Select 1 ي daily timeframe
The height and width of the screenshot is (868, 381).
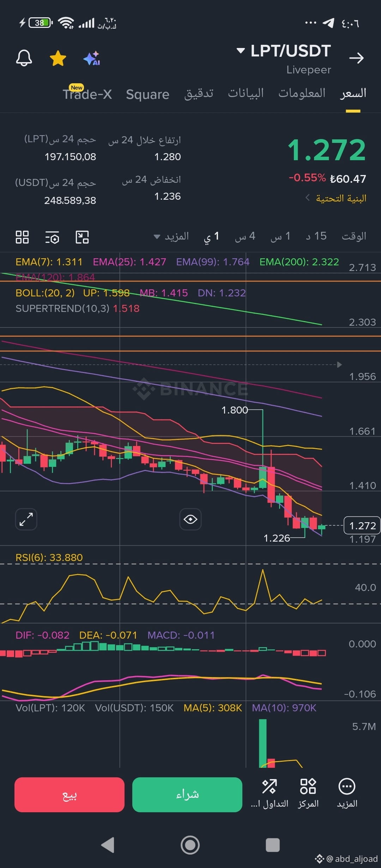[x=211, y=236]
